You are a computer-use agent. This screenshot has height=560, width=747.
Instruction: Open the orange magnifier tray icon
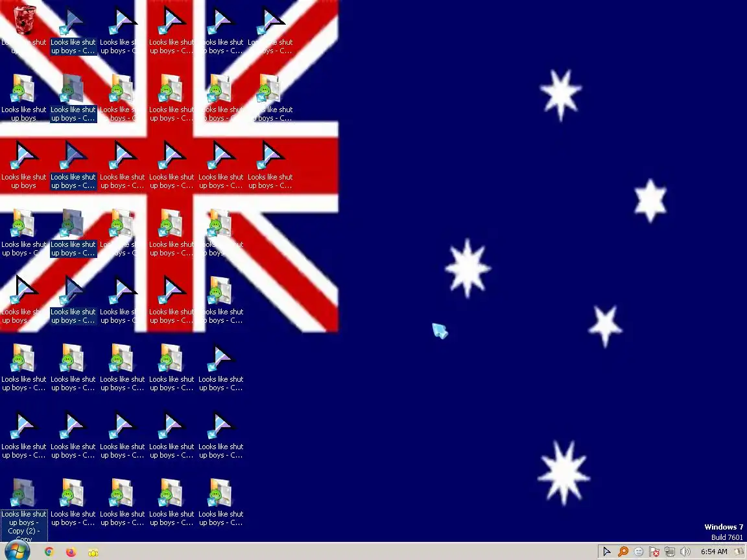coord(622,552)
